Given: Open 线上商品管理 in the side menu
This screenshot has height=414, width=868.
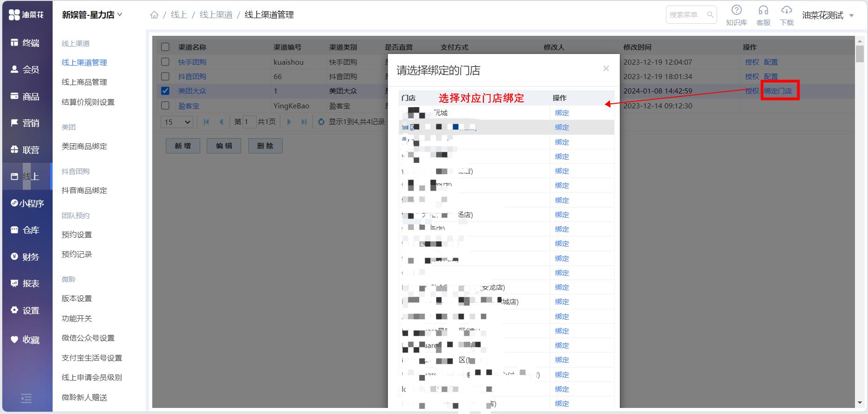Looking at the screenshot, I should click(84, 82).
